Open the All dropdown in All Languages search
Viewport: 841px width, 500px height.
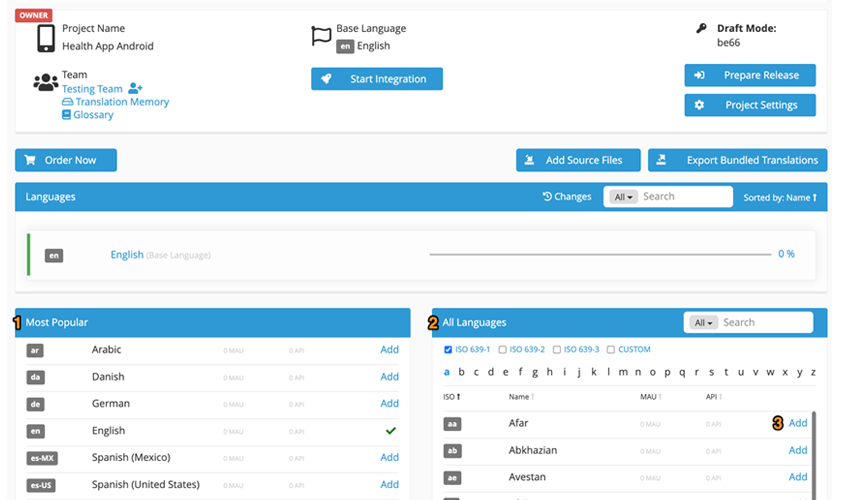[x=704, y=323]
